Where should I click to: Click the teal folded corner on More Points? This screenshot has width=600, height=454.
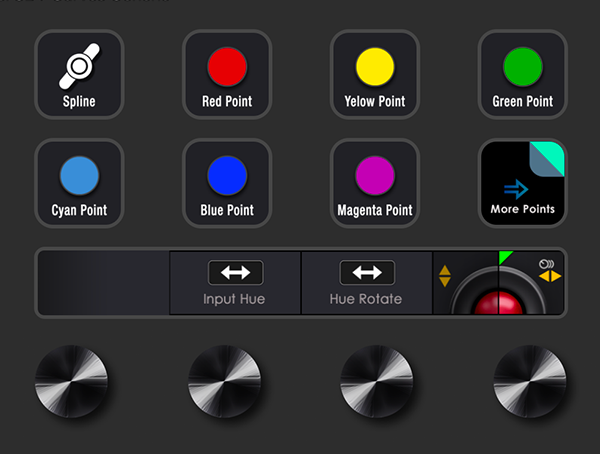(547, 159)
